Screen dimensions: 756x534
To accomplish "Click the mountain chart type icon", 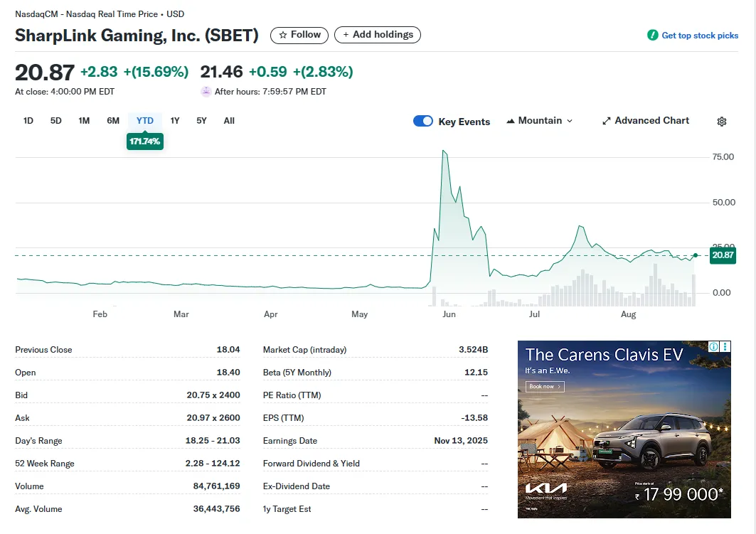I will [510, 122].
